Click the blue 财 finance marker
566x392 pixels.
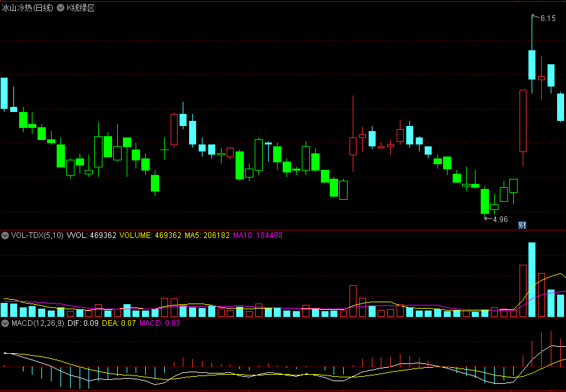[x=522, y=225]
